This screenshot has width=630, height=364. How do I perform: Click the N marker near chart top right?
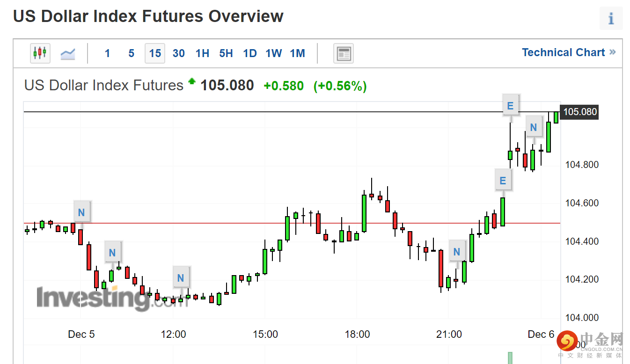click(x=533, y=127)
